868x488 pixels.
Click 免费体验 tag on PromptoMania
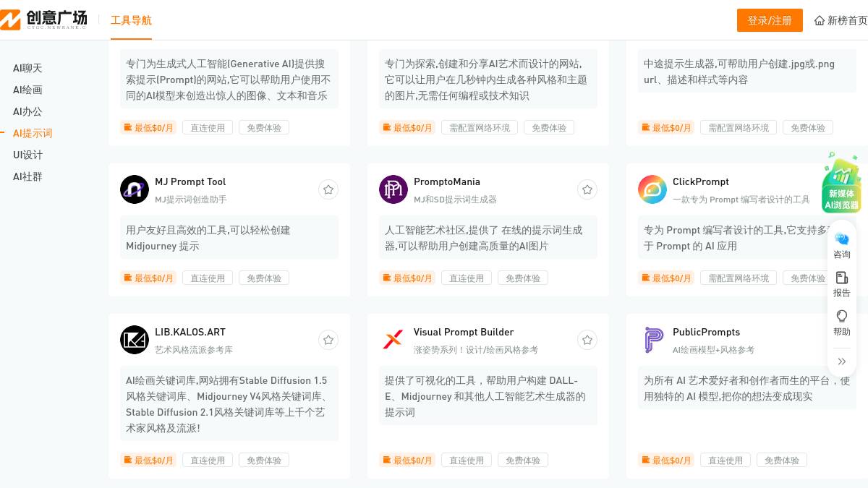point(523,278)
